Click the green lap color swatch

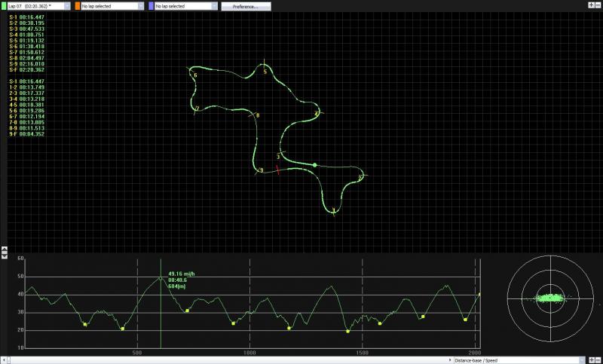coord(4,6)
